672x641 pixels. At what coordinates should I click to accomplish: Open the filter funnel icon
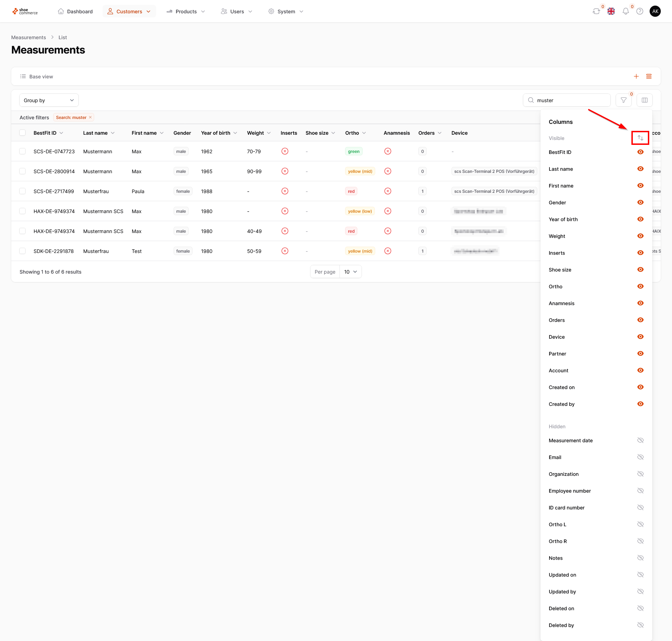(623, 100)
